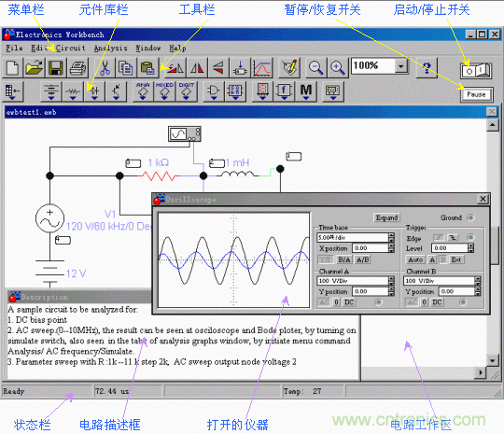Open the Analysis menu
The image size is (504, 434).
tap(110, 48)
